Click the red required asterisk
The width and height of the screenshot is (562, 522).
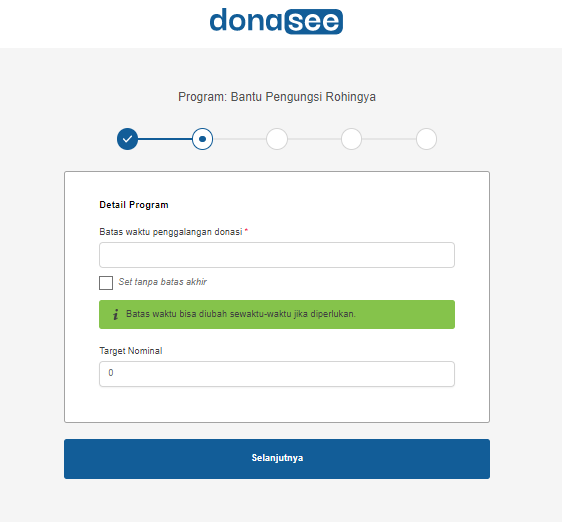(246, 230)
